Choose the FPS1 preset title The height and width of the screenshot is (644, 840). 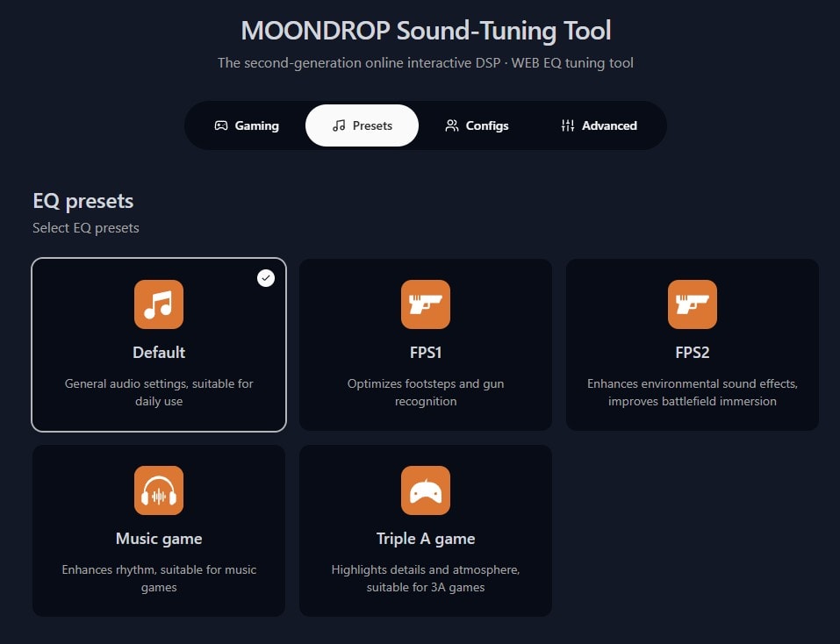click(x=426, y=353)
